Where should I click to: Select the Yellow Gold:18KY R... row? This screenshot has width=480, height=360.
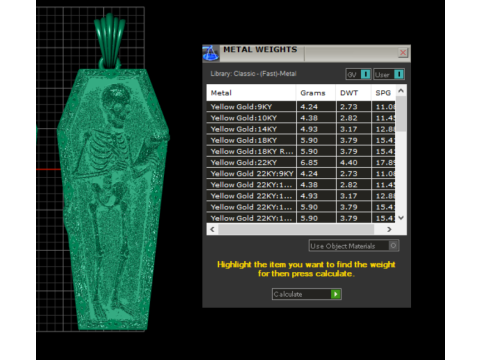pos(301,151)
